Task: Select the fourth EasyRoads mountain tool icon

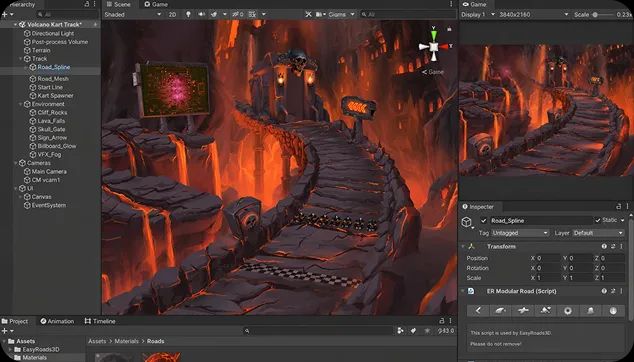Action: (545, 311)
